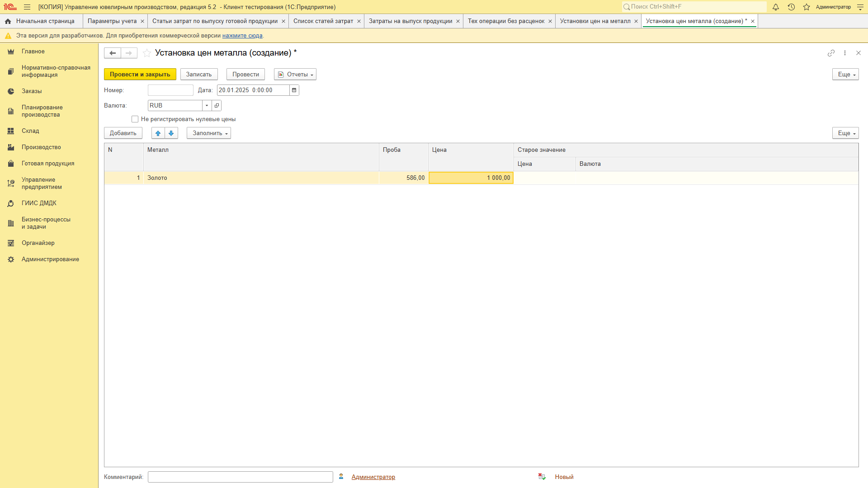Click the Администрирование gear icon
868x488 pixels.
[11, 259]
